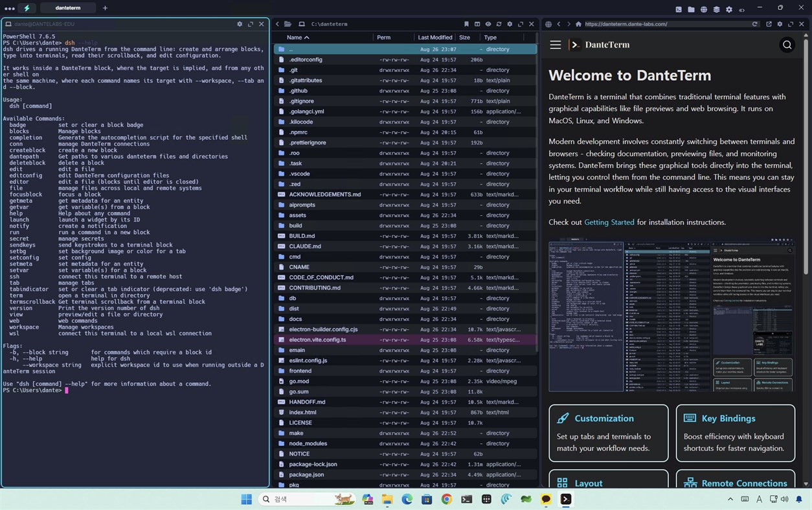
Task: Select the BUILD.md file
Action: coord(405,236)
